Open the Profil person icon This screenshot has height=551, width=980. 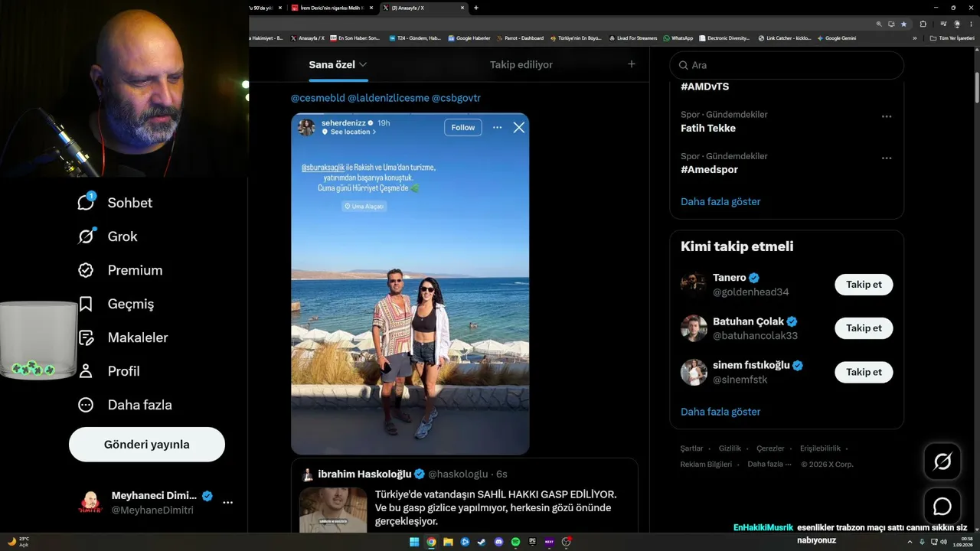click(x=86, y=371)
